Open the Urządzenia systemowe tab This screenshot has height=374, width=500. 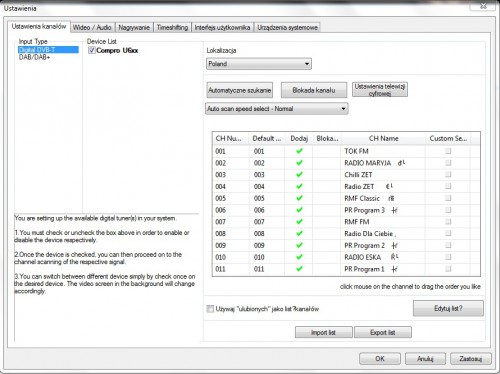pos(287,27)
